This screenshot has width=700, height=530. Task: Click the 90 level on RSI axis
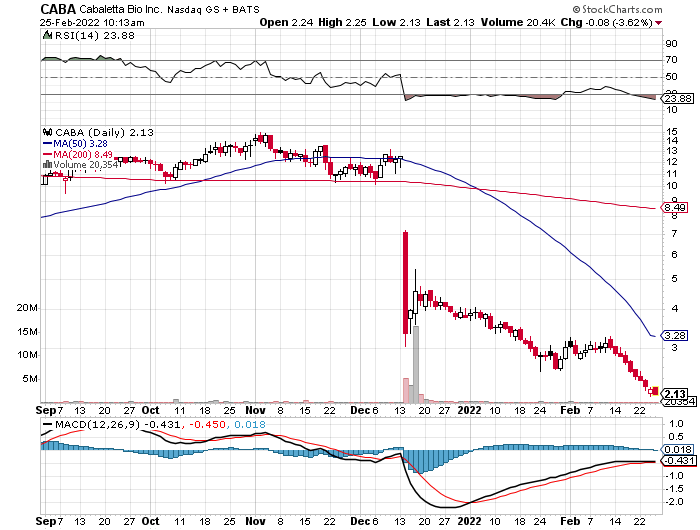pyautogui.click(x=671, y=44)
